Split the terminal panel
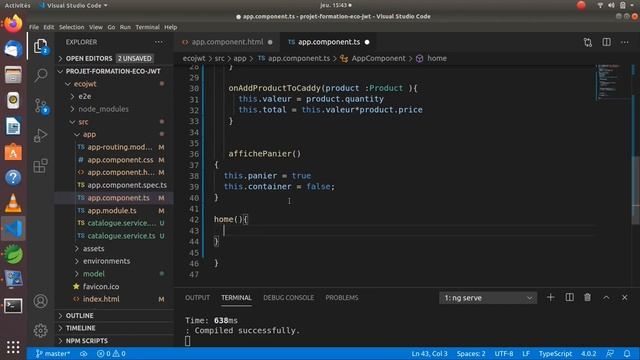 point(569,298)
